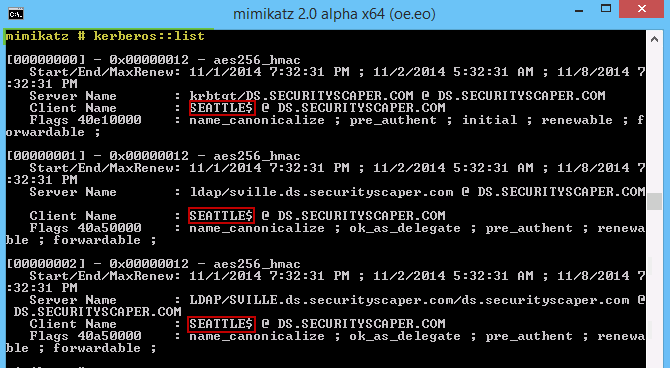Close the mimikatz window
The width and height of the screenshot is (670, 368).
point(642,9)
